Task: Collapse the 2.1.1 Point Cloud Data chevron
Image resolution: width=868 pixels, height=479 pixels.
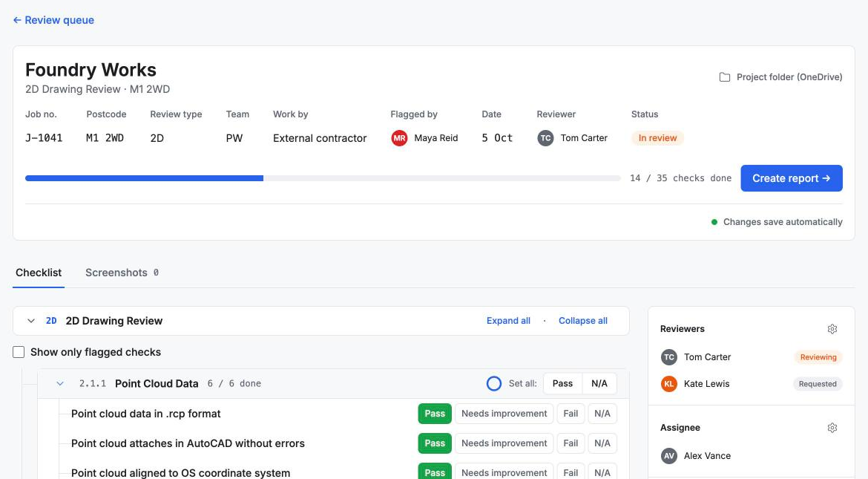Action: point(60,384)
